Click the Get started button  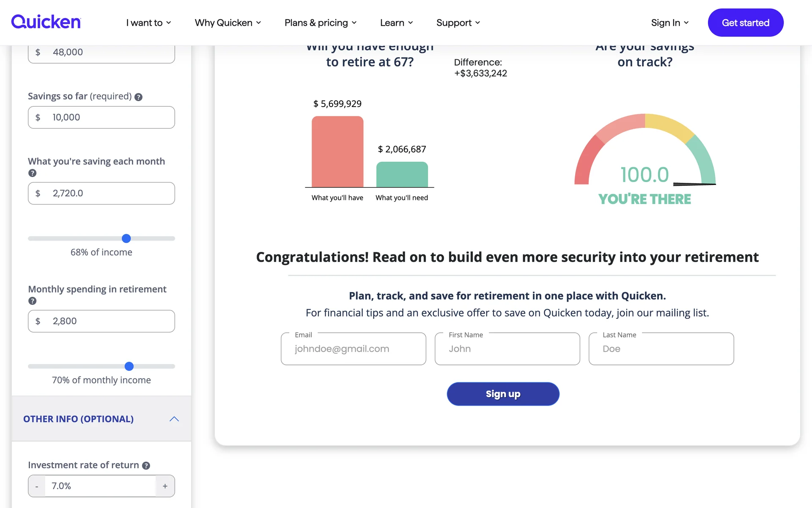745,22
